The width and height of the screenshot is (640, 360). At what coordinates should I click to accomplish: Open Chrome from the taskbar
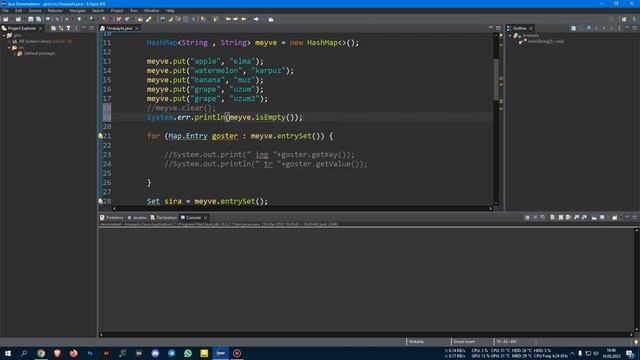coord(41,353)
